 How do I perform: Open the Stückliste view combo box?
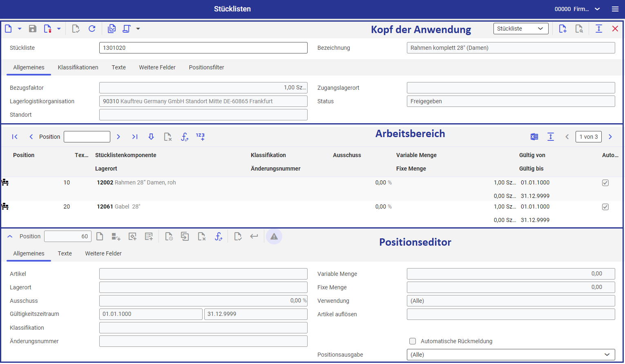(521, 29)
